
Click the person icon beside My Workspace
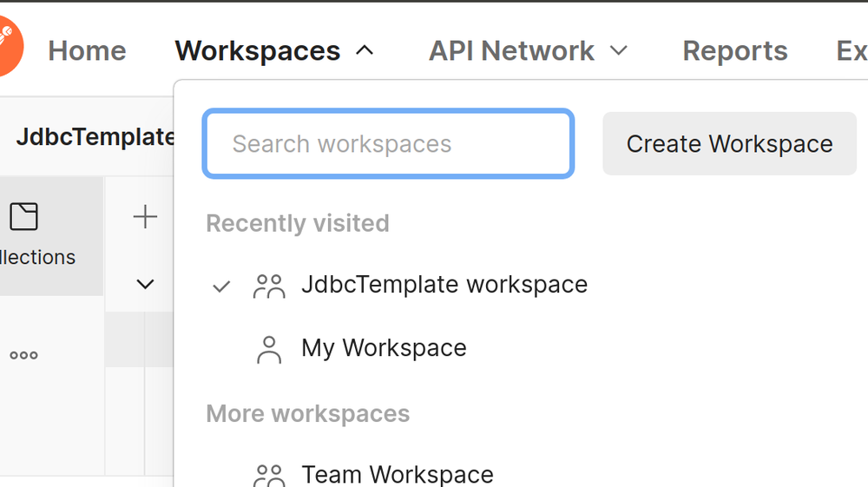tap(269, 349)
